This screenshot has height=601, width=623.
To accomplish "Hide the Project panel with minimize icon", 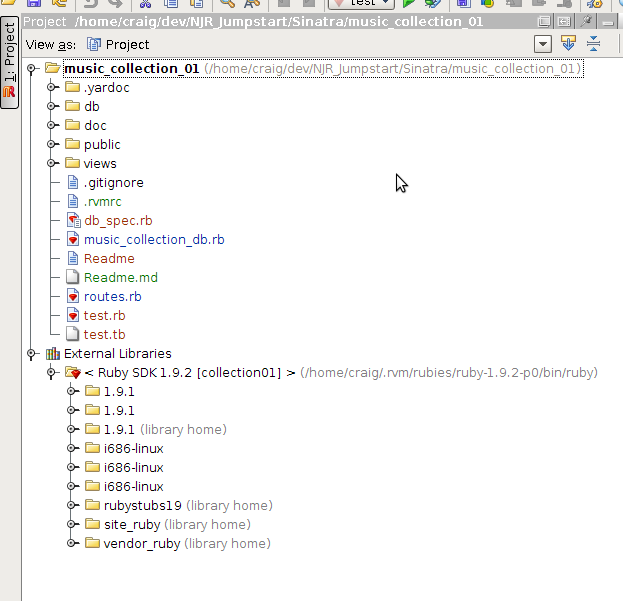I will 608,22.
